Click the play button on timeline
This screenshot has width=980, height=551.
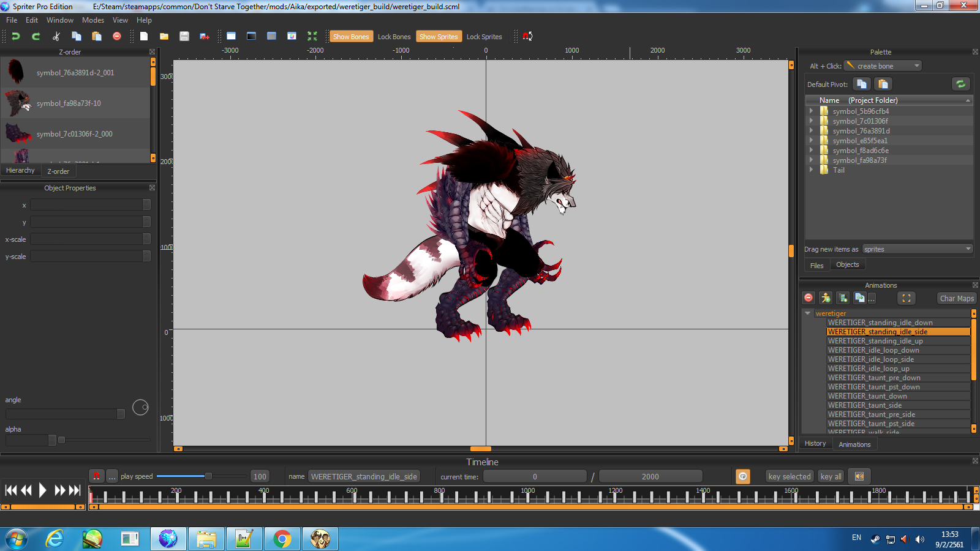click(x=42, y=490)
